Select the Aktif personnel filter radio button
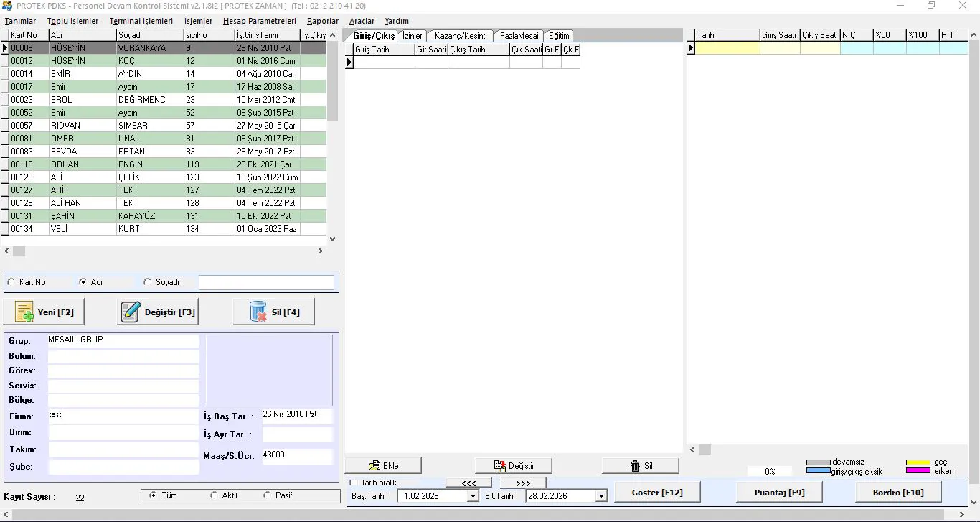The height and width of the screenshot is (522, 980). click(x=214, y=495)
